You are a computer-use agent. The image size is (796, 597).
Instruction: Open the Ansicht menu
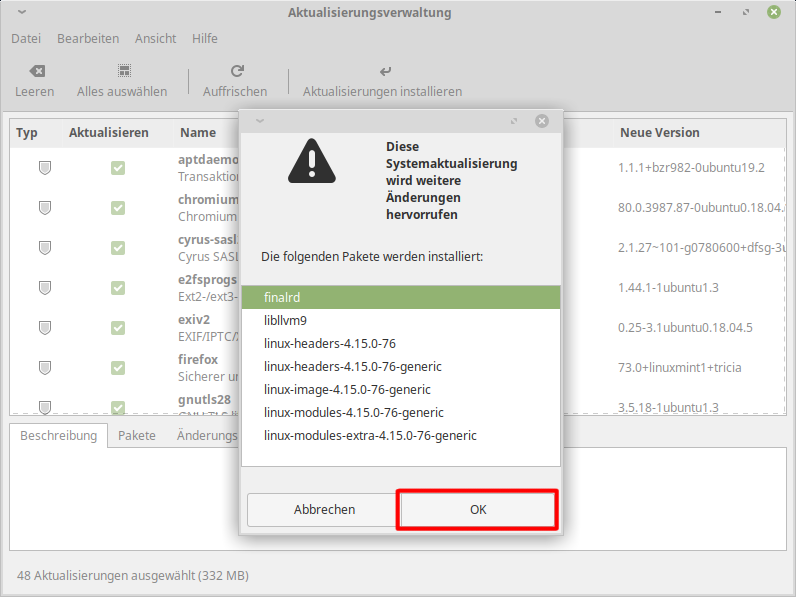point(155,39)
